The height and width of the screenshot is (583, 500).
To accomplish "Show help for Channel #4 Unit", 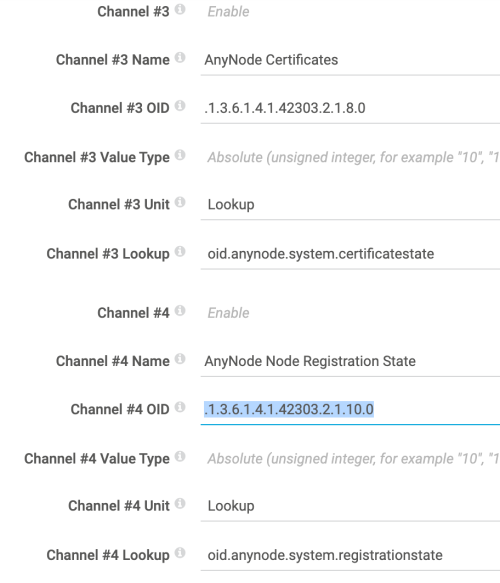I will pos(180,503).
